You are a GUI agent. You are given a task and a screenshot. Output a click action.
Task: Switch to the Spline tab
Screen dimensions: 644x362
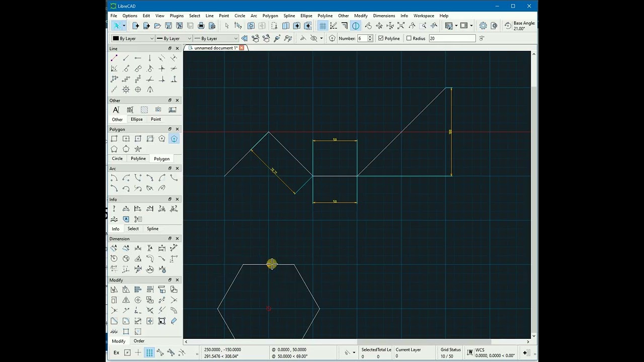(x=152, y=229)
